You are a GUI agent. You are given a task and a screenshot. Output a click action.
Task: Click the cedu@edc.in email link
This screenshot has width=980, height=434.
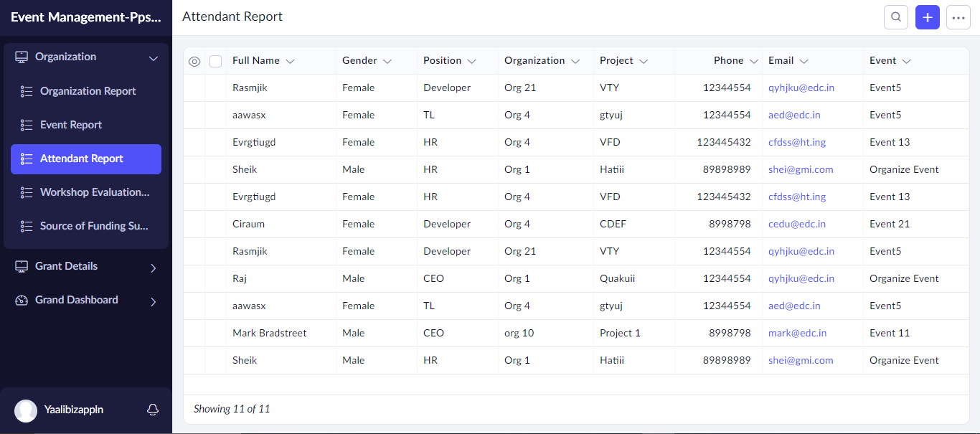coord(796,224)
